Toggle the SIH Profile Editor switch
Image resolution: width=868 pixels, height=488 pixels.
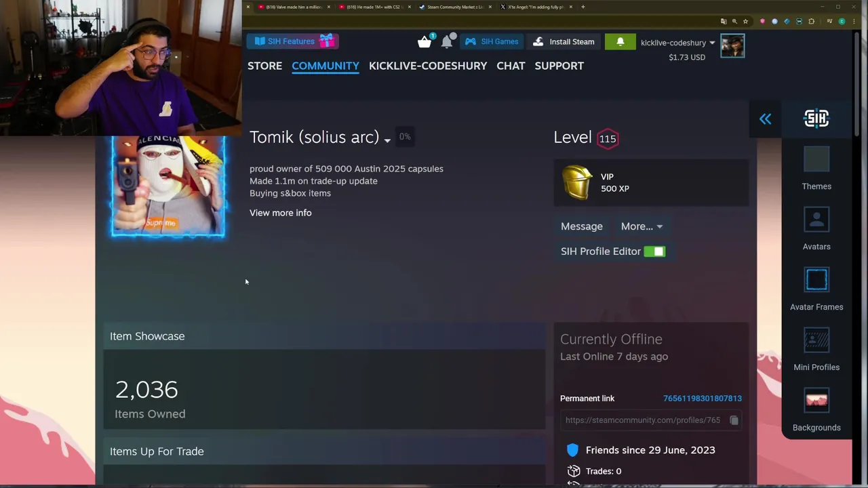[x=654, y=251]
